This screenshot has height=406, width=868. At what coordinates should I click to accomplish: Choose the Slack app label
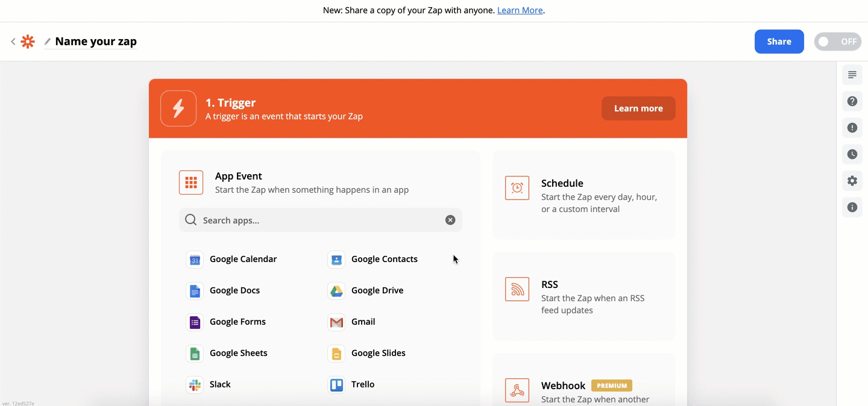coord(220,384)
